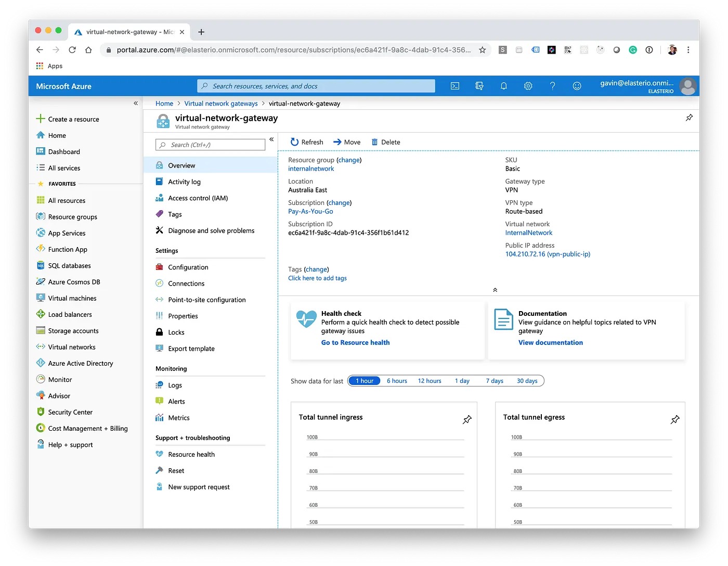Collapse the left portal sidebar
728x566 pixels.
pos(136,103)
